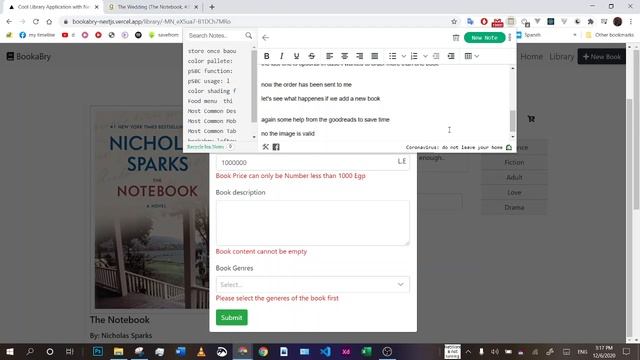This screenshot has height=360, width=640.
Task: Toggle underline formatting in the notes editor
Action: point(296,56)
